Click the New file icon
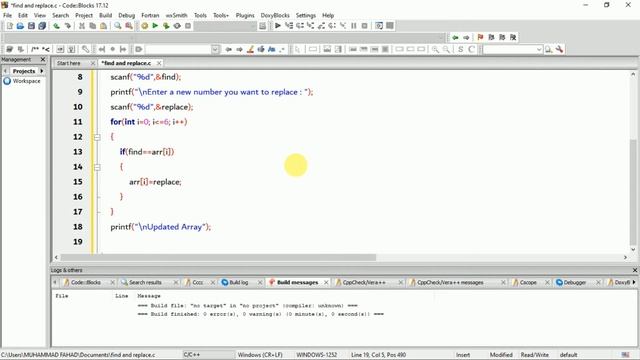 coord(9,26)
